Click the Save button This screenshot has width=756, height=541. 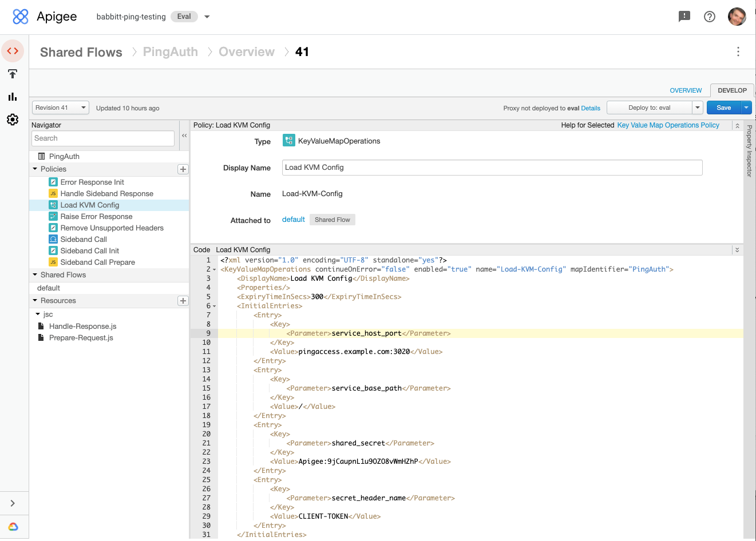(722, 107)
